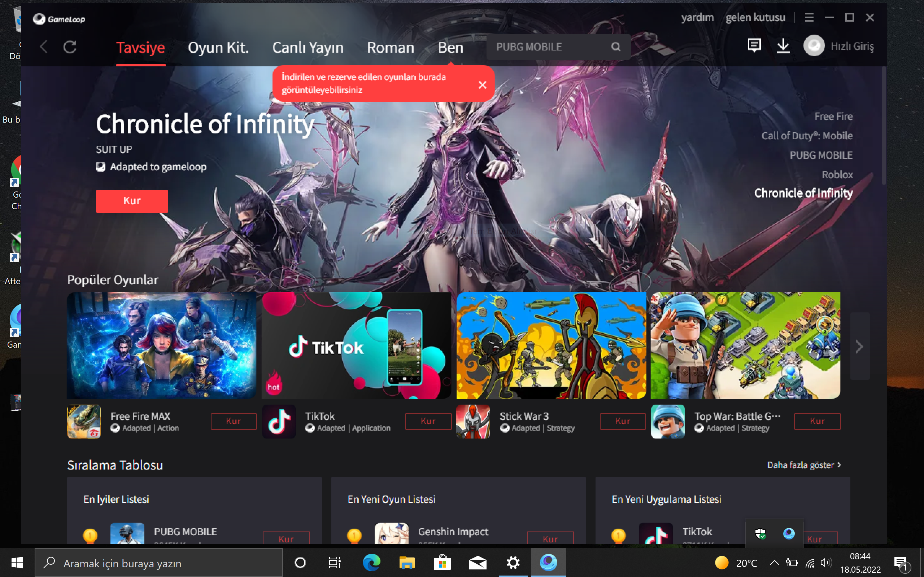Viewport: 924px width, 577px height.
Task: Open the Canlı Yayın tab
Action: (308, 48)
